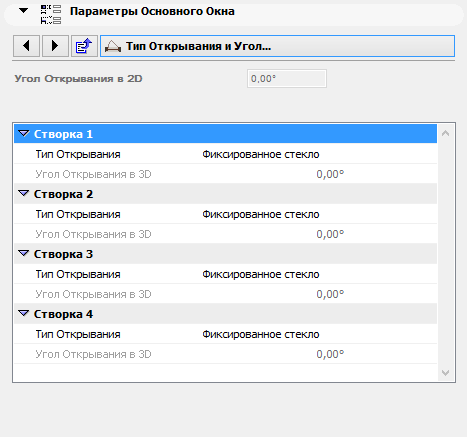Collapse the Створка 3 group
The width and height of the screenshot is (467, 437).
(24, 254)
